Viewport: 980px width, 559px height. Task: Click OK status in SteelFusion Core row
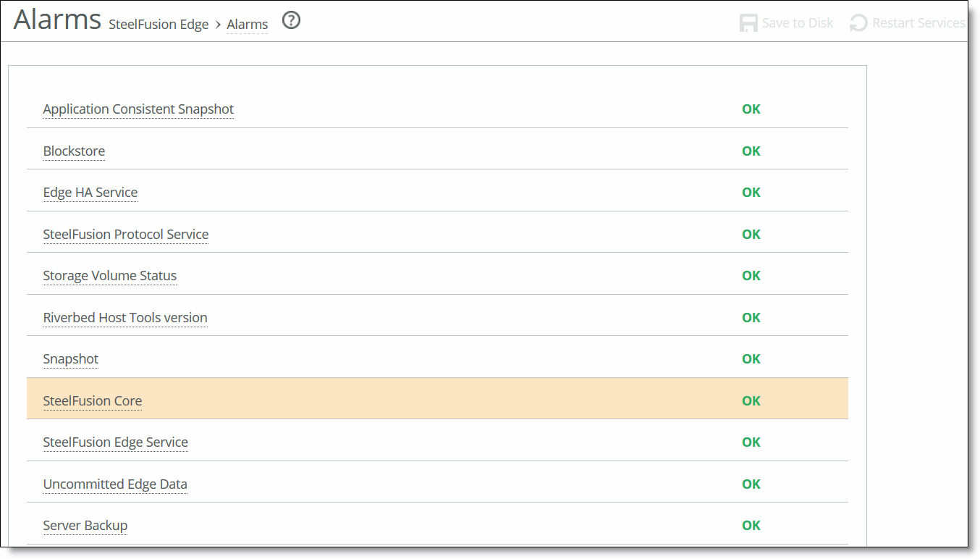point(751,401)
